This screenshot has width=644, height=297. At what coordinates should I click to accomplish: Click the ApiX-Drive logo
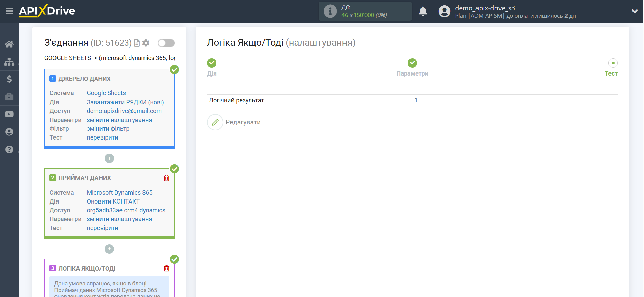tap(47, 11)
